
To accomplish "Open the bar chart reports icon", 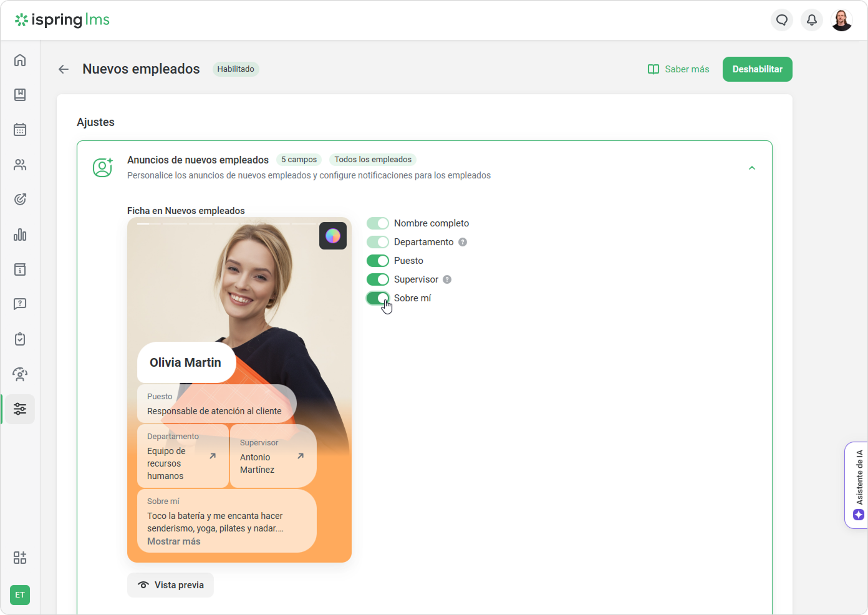I will click(x=20, y=235).
